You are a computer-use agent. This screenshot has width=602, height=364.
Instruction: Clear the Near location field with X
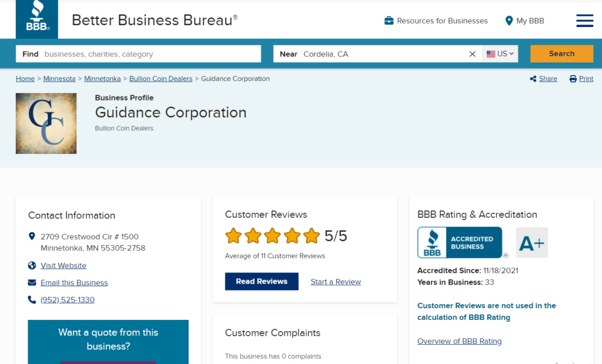[x=472, y=54]
